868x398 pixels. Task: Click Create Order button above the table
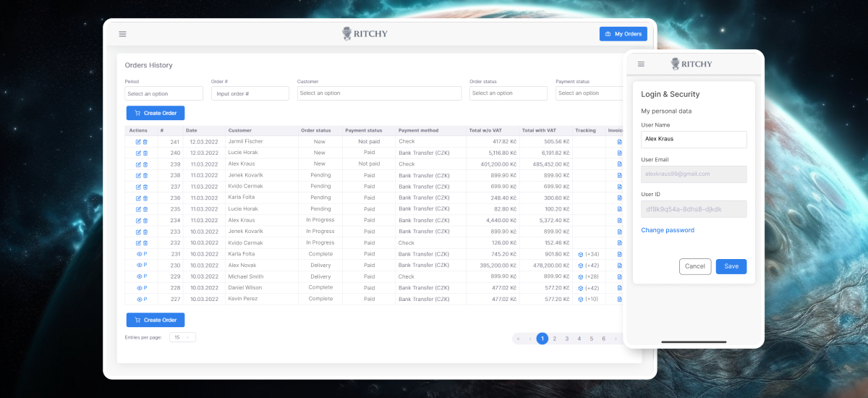click(156, 113)
